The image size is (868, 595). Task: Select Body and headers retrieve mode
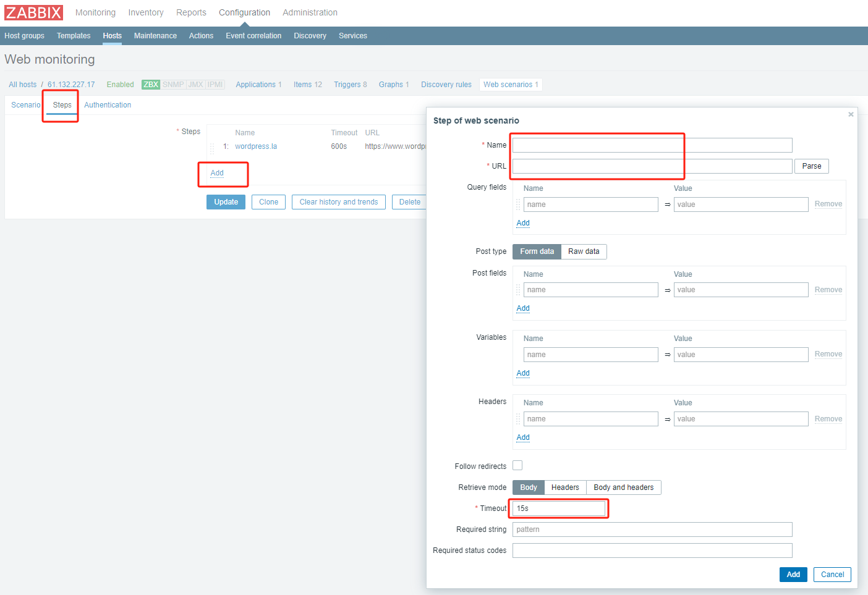click(623, 487)
